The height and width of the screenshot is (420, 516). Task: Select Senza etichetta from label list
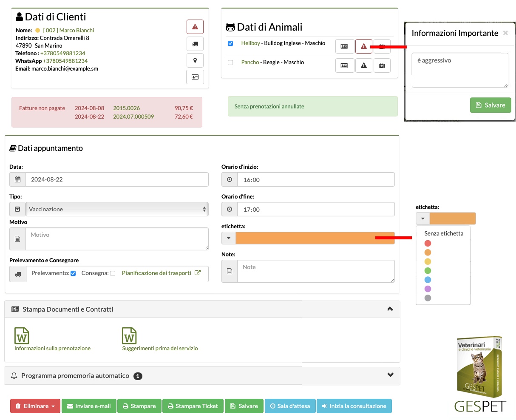click(x=444, y=233)
